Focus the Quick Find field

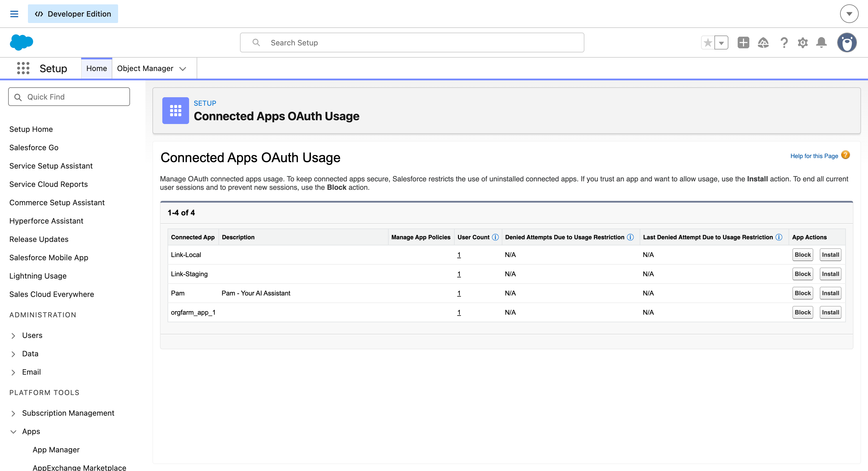tap(69, 97)
